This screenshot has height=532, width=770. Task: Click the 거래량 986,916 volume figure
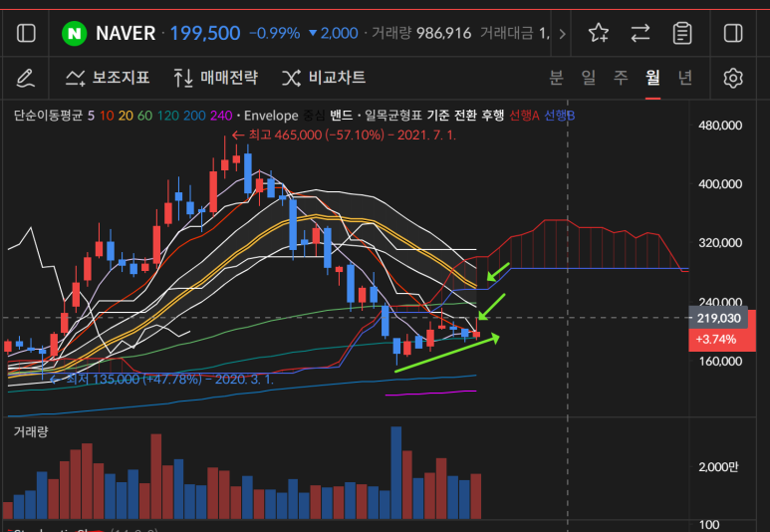421,34
